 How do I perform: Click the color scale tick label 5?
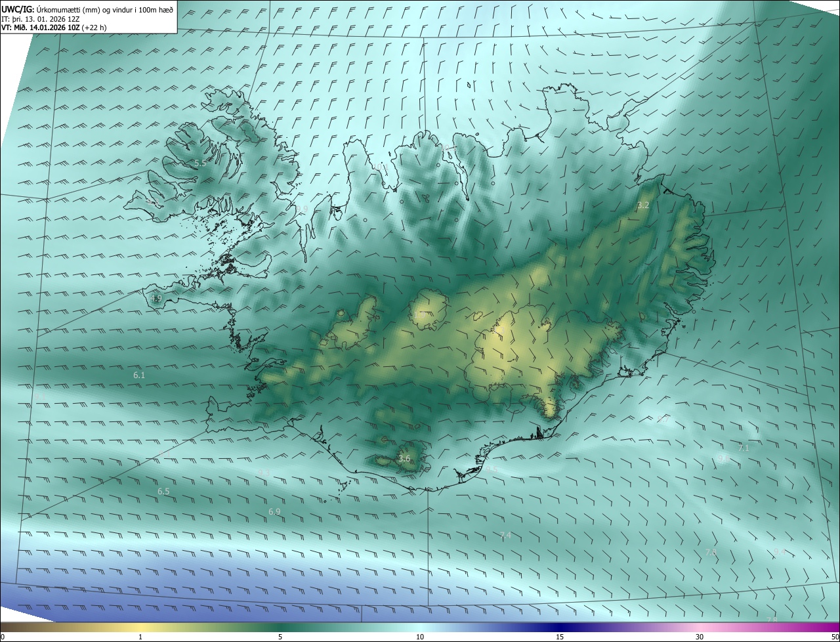[x=280, y=637]
